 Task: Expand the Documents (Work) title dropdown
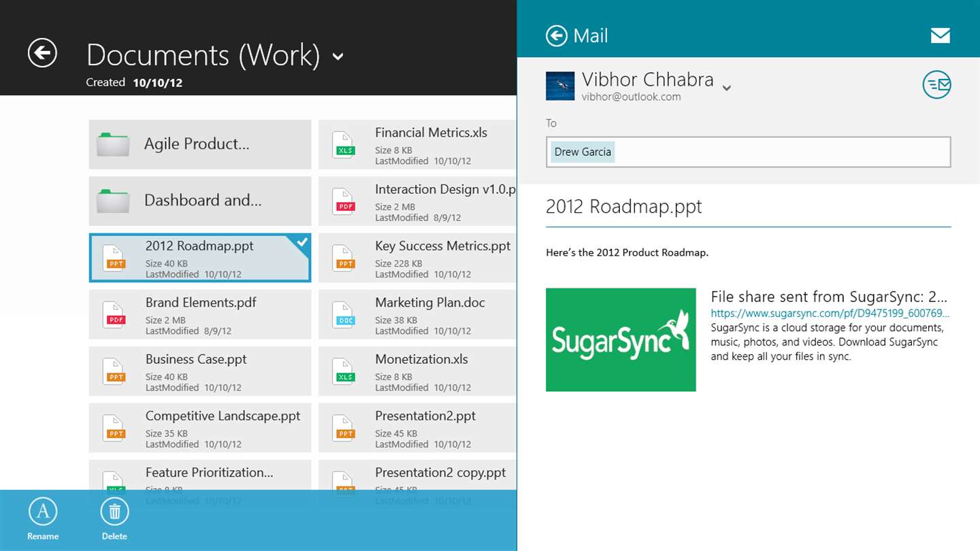coord(338,56)
